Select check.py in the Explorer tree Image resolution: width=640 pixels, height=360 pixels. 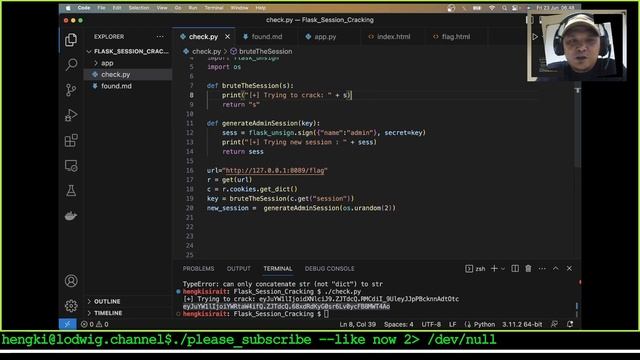(127, 75)
